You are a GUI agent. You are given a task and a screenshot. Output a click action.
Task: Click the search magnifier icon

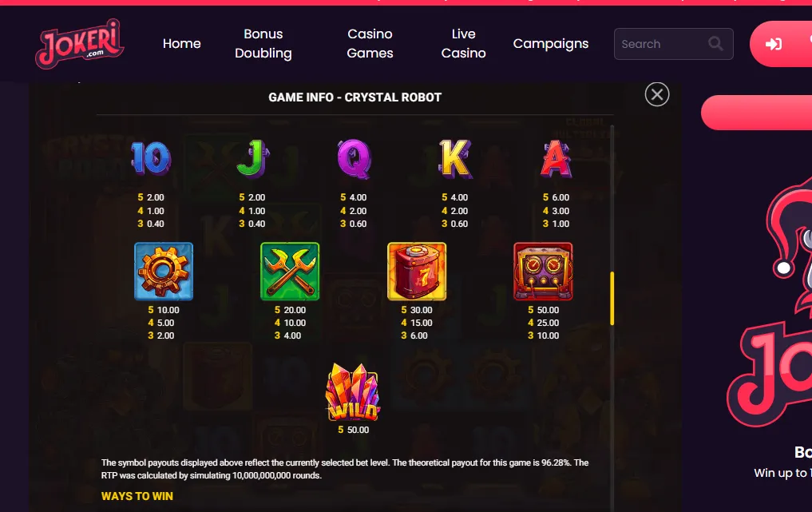(715, 43)
